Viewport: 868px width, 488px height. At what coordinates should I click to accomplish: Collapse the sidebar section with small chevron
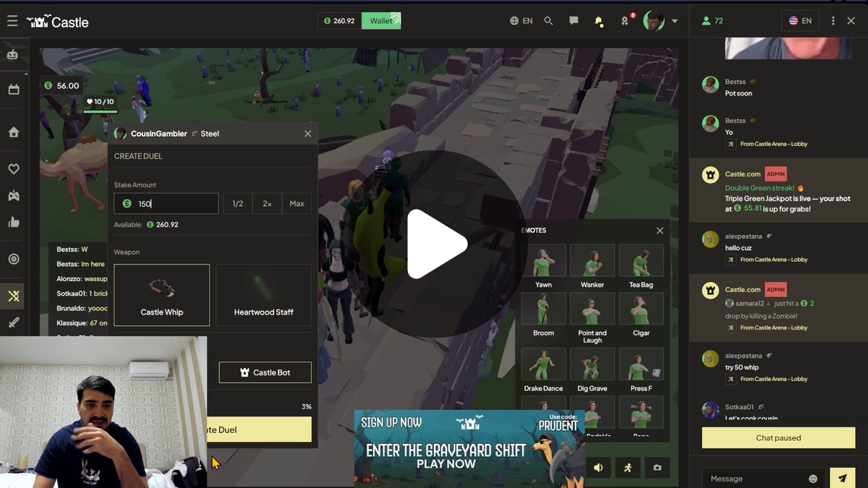tap(26, 73)
